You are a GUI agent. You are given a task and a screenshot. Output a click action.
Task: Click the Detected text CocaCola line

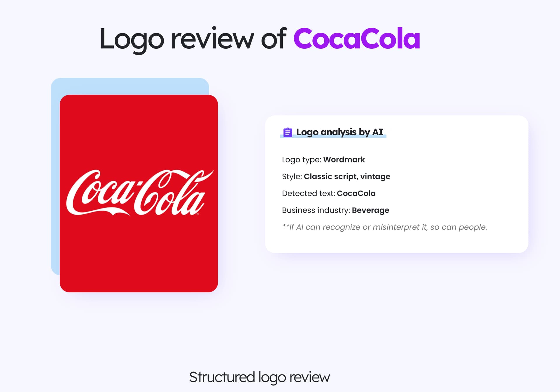(329, 193)
